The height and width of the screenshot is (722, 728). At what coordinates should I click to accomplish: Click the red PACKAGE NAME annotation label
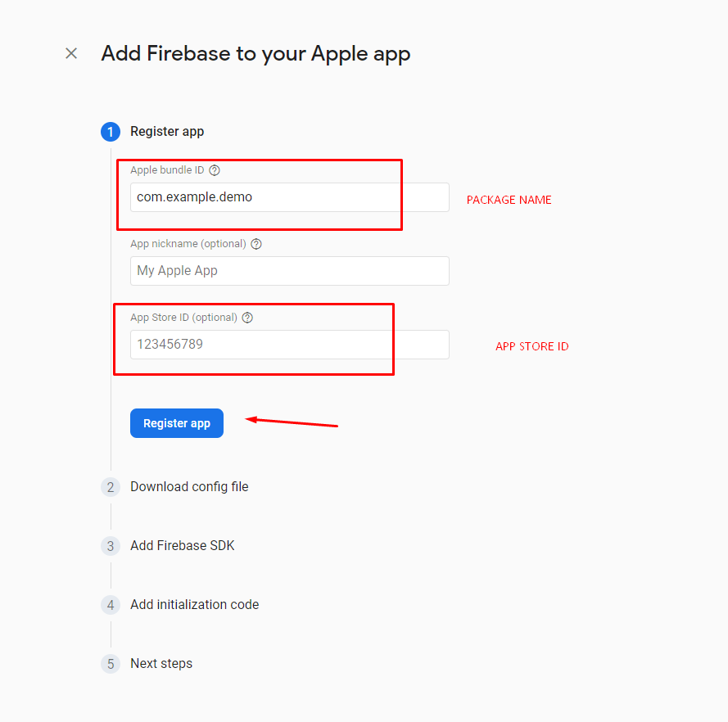[x=509, y=200]
